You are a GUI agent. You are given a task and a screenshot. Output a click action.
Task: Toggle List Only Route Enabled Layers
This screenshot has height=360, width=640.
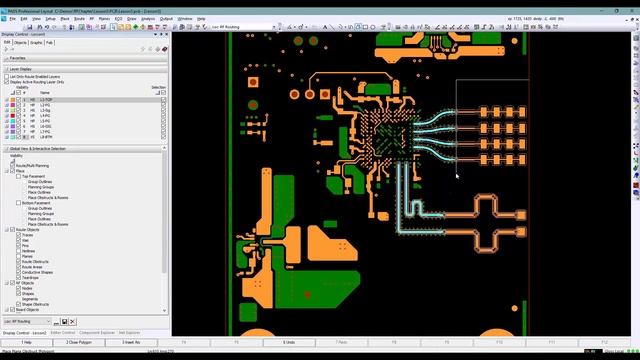coord(7,76)
